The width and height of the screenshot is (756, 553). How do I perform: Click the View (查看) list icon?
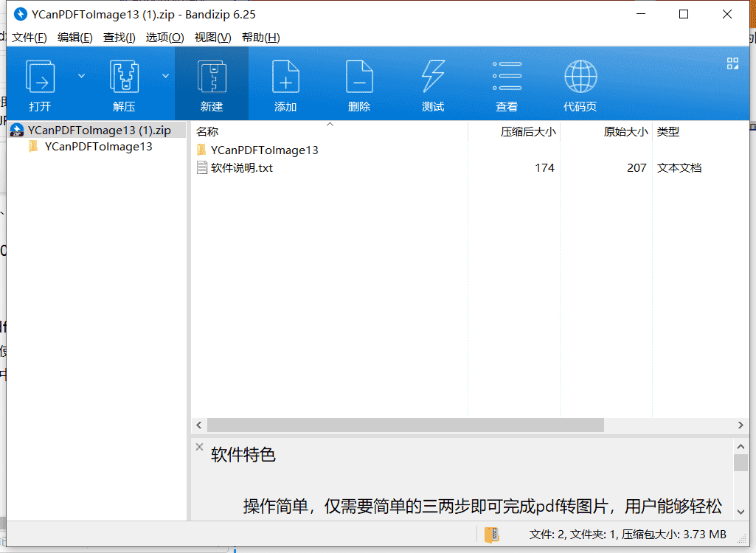click(x=507, y=76)
